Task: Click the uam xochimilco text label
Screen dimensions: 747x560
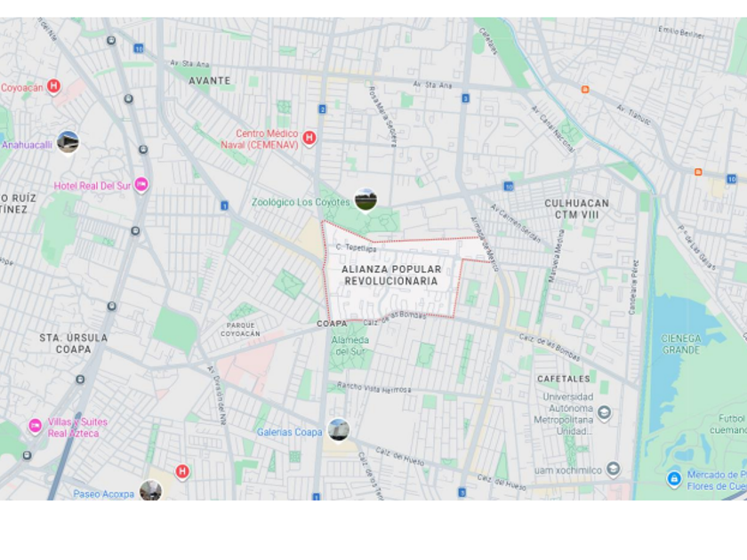Action: pyautogui.click(x=568, y=470)
